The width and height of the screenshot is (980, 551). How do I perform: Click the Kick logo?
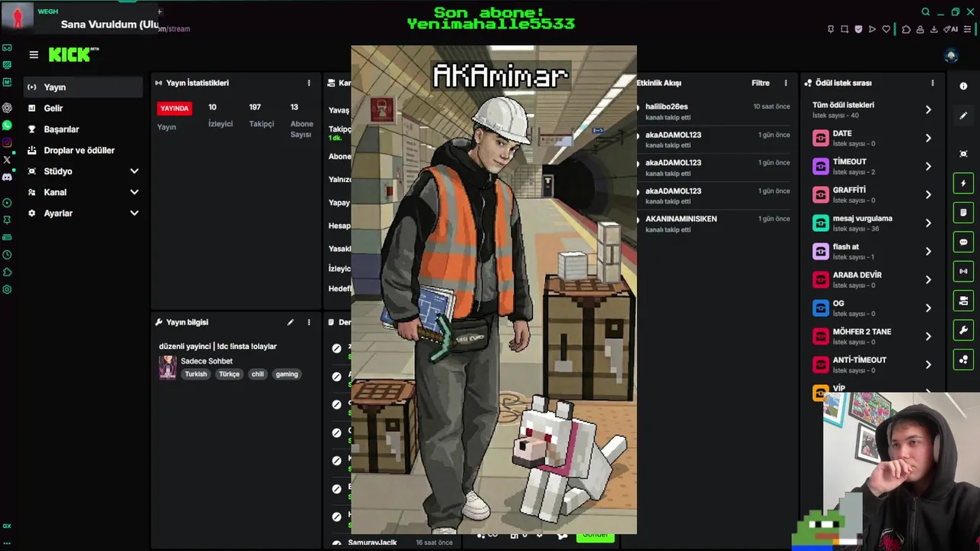point(73,54)
